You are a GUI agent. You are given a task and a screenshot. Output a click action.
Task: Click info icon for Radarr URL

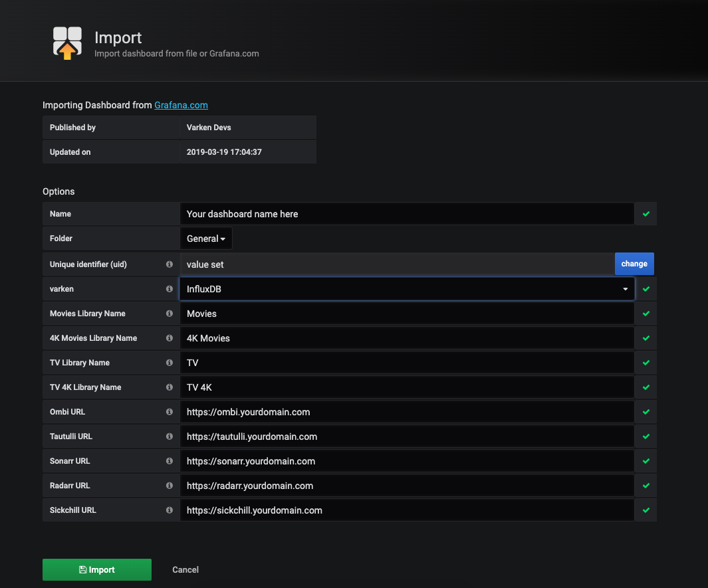[170, 486]
